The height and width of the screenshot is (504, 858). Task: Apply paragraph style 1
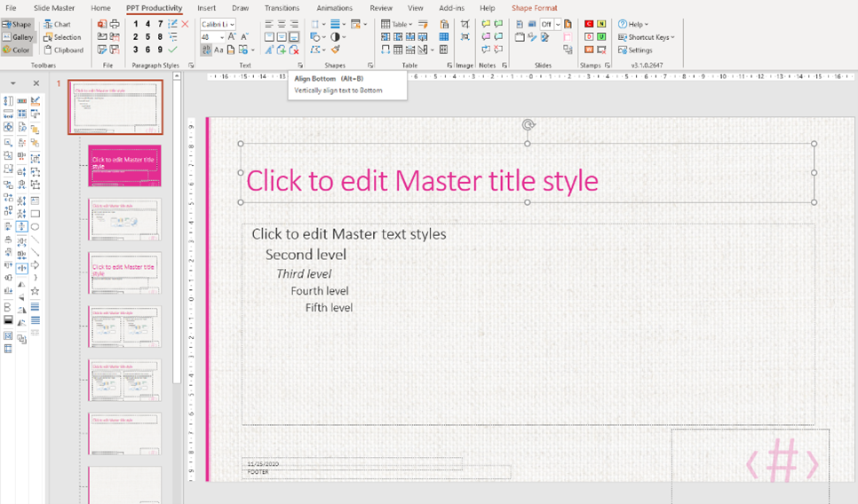tap(135, 24)
